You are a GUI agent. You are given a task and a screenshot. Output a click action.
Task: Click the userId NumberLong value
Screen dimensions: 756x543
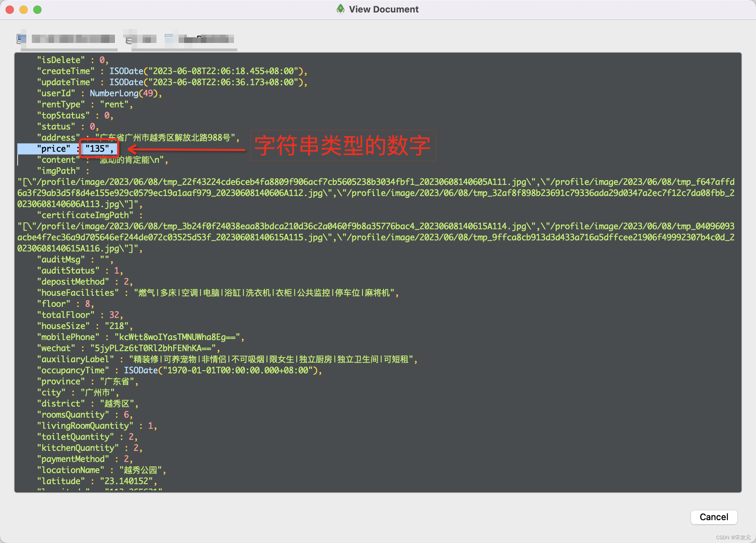(x=125, y=93)
